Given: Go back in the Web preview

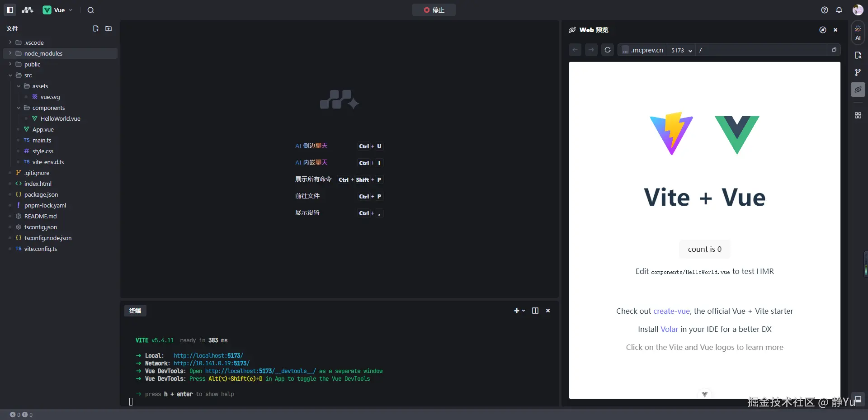Looking at the screenshot, I should point(575,50).
